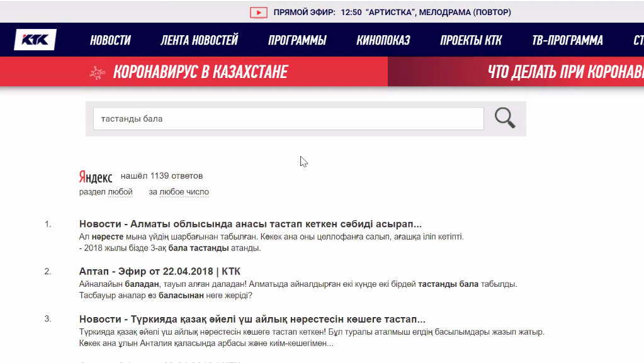644x363 pixels.
Task: Click the search field containing 'тастанды бала'
Action: tap(288, 119)
